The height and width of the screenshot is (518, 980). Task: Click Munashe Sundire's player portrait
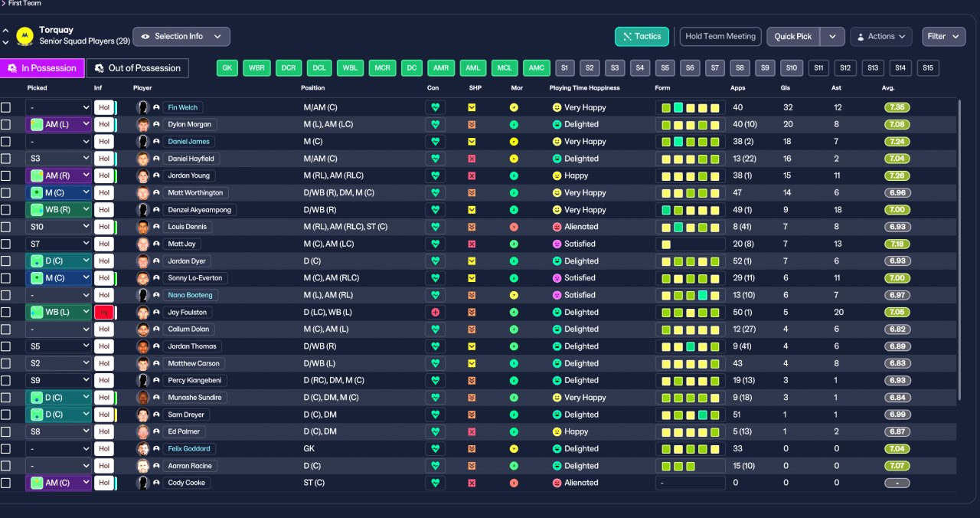[x=142, y=398]
